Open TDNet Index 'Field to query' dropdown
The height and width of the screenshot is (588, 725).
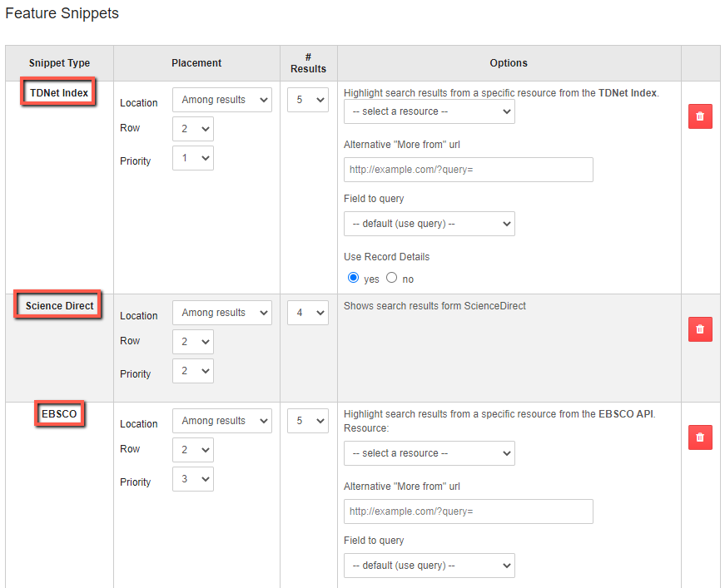pos(429,224)
